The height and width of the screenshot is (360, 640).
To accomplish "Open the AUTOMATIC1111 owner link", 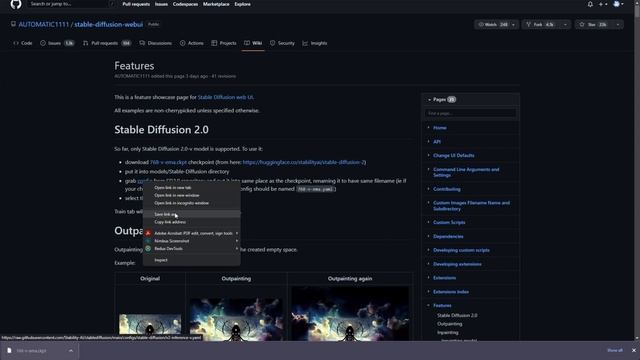I will (44, 24).
